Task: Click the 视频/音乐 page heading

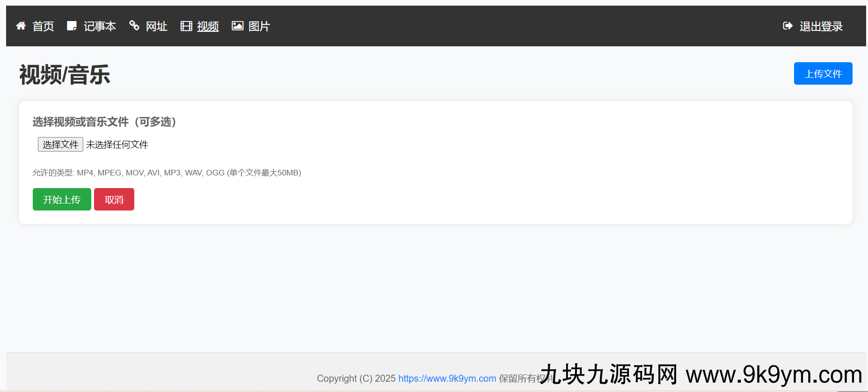Action: [x=65, y=75]
